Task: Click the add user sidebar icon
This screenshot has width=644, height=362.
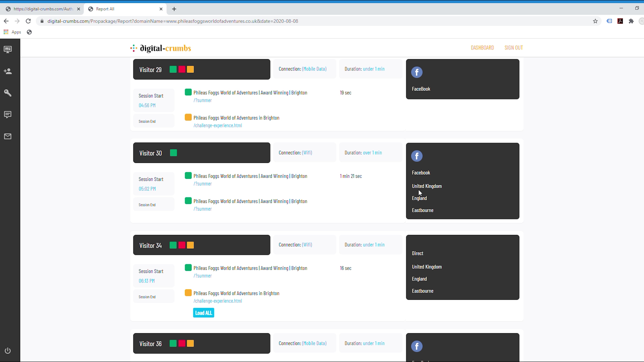Action: (8, 71)
